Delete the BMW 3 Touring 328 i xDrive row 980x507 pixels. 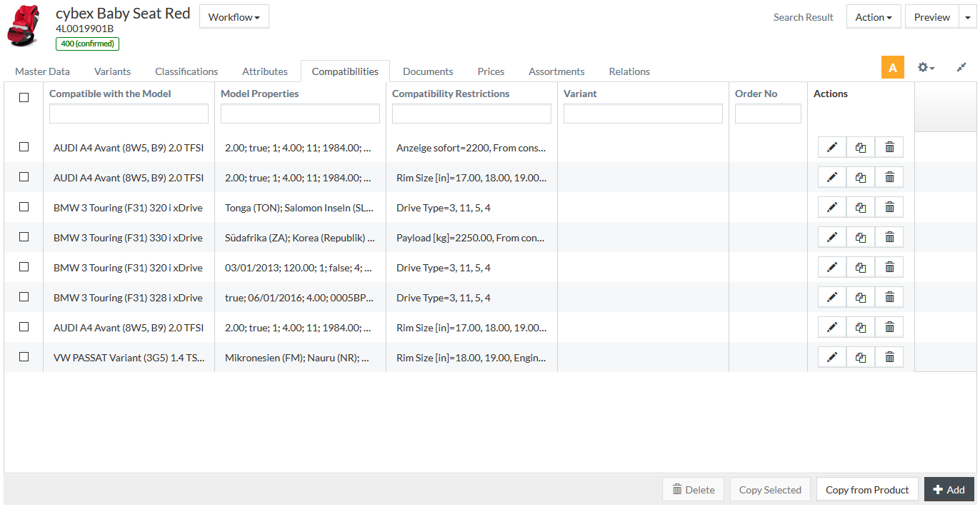click(889, 297)
